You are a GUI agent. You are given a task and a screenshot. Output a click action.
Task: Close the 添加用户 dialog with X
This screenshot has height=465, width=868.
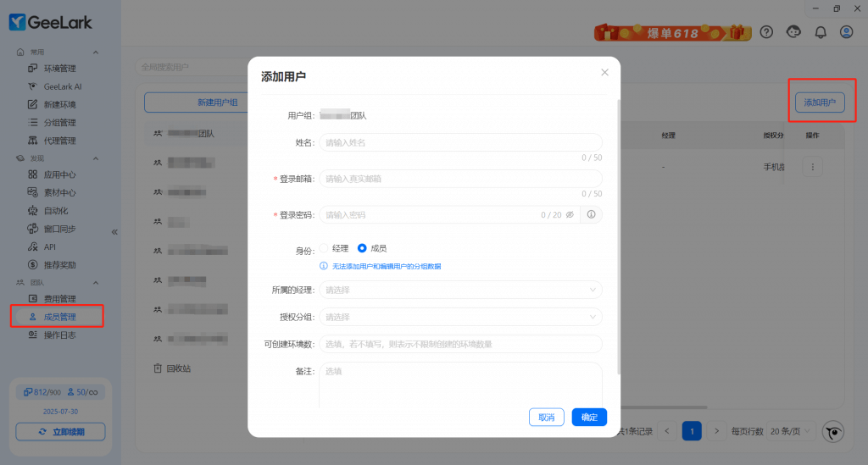tap(604, 73)
